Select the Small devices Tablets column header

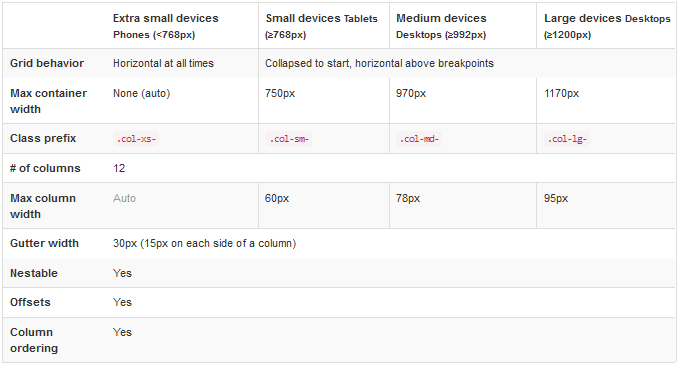click(x=321, y=26)
